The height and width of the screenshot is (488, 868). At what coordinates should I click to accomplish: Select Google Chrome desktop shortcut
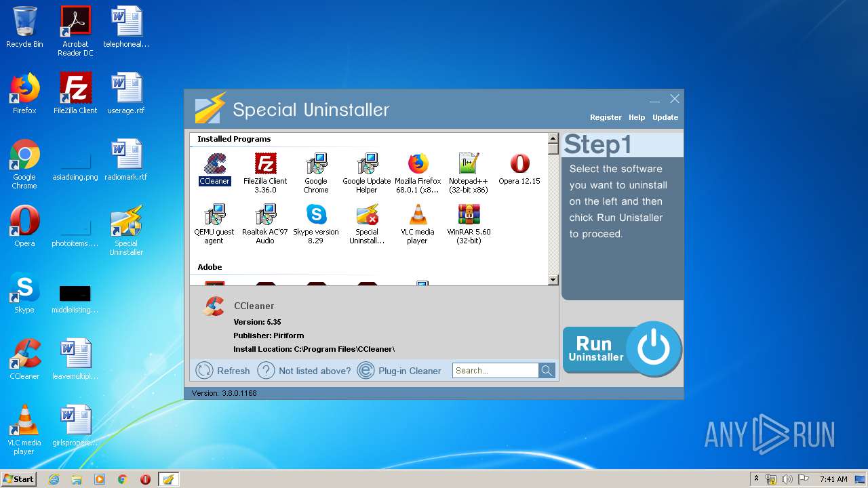click(24, 165)
